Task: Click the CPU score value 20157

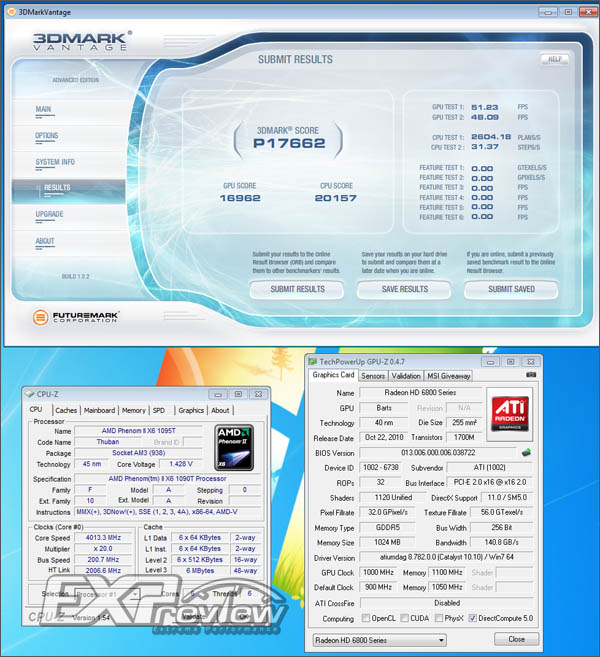Action: click(x=336, y=198)
